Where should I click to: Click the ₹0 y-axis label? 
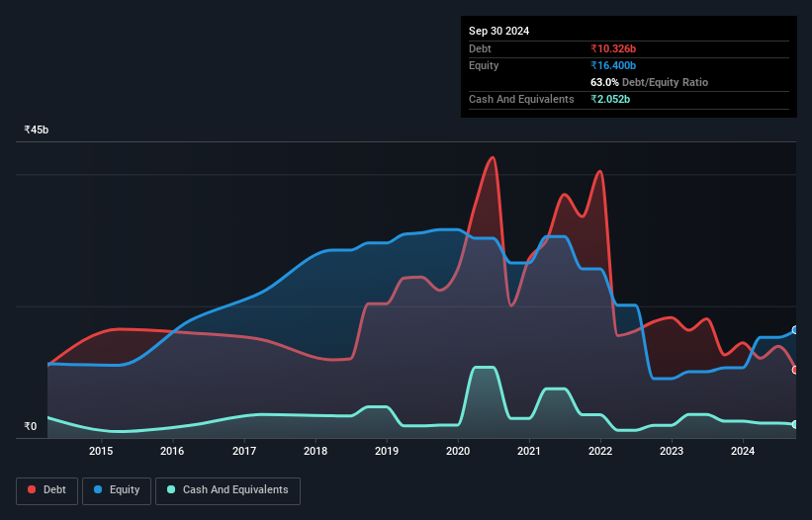[x=30, y=426]
